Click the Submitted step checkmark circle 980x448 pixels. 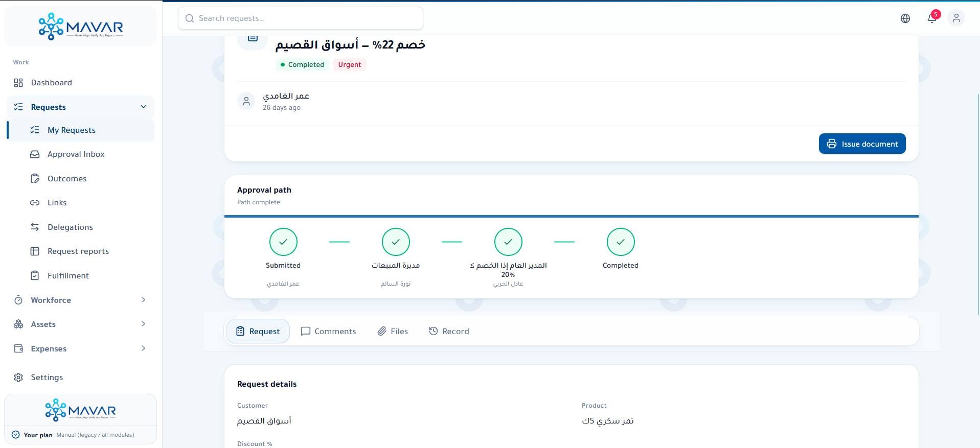pyautogui.click(x=283, y=242)
